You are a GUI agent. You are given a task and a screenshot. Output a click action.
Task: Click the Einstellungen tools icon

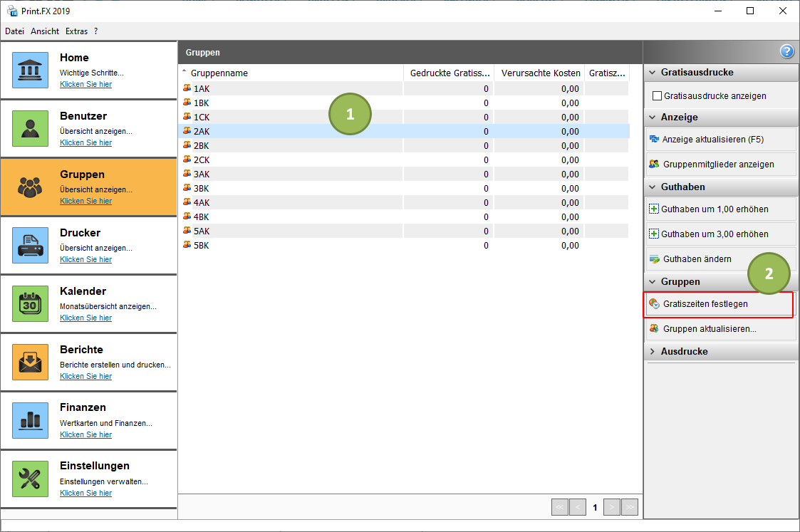[30, 479]
